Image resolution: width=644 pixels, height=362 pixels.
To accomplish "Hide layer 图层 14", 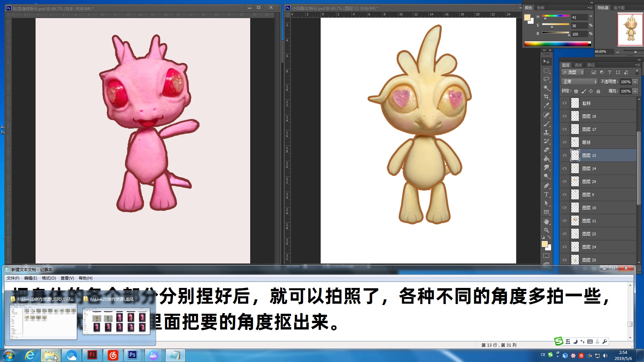I will (565, 169).
